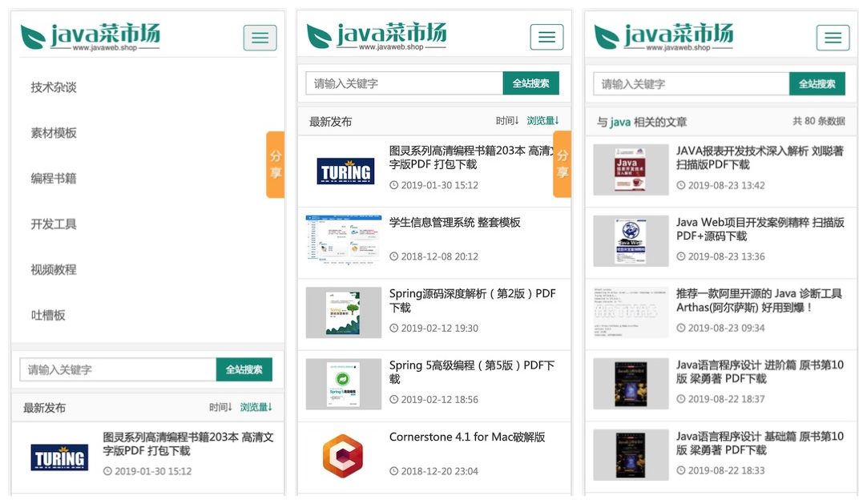Open Cornerstone hexagon logo thumbnail
867x504 pixels.
[x=343, y=455]
